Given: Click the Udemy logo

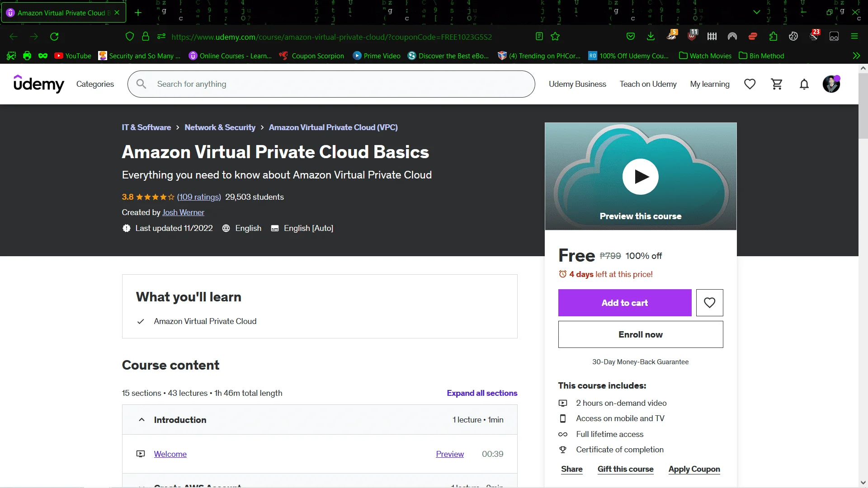Looking at the screenshot, I should click(x=39, y=84).
